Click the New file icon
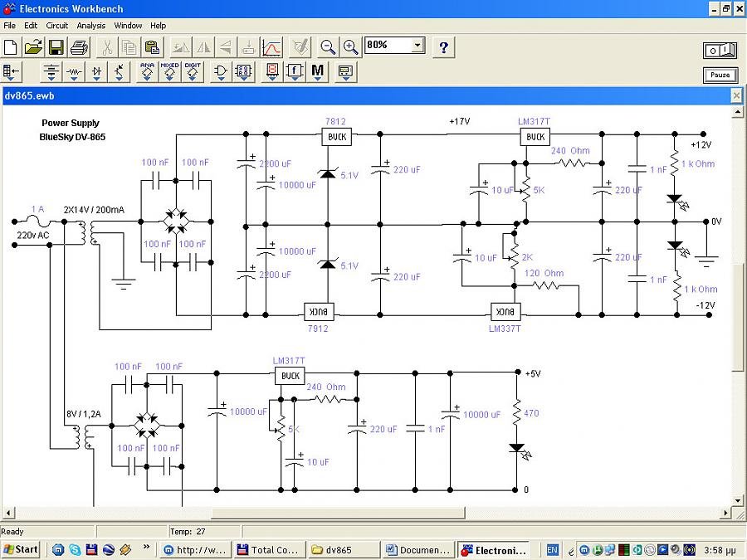 tap(11, 47)
